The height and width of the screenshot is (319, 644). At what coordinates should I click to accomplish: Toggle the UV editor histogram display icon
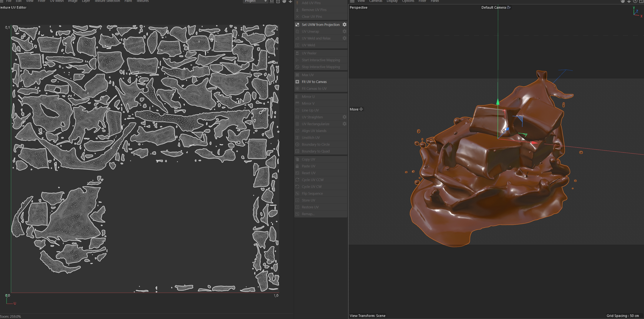point(272,1)
